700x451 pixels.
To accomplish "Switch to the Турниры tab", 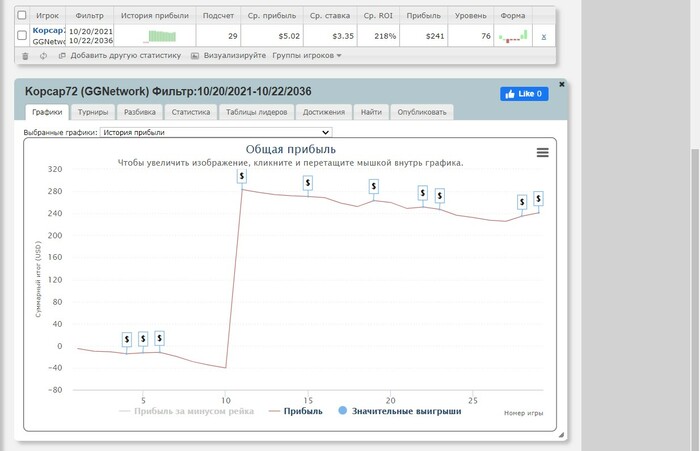I will [93, 112].
